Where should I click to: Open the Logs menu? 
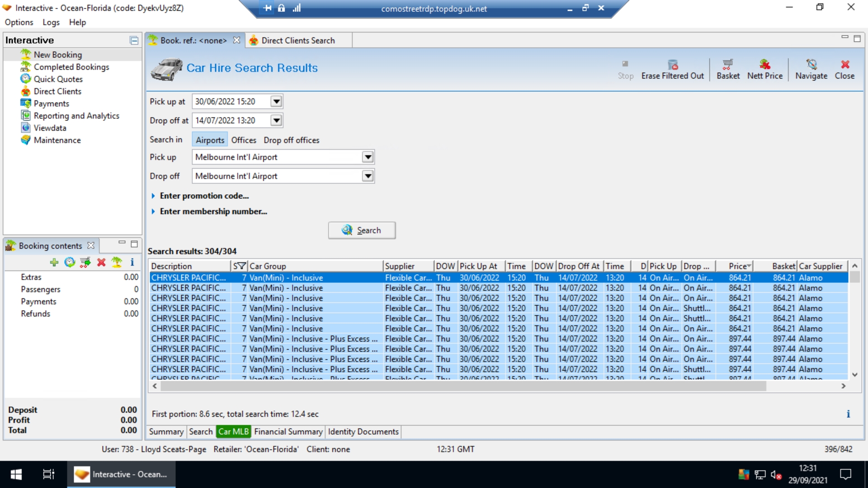click(x=51, y=22)
